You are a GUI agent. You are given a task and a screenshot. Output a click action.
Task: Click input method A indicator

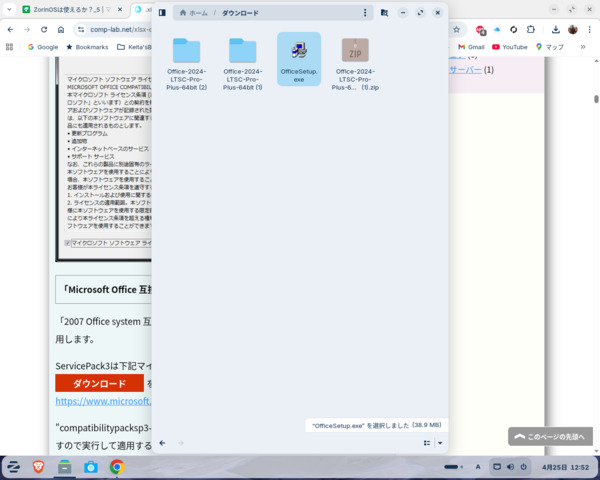click(478, 467)
